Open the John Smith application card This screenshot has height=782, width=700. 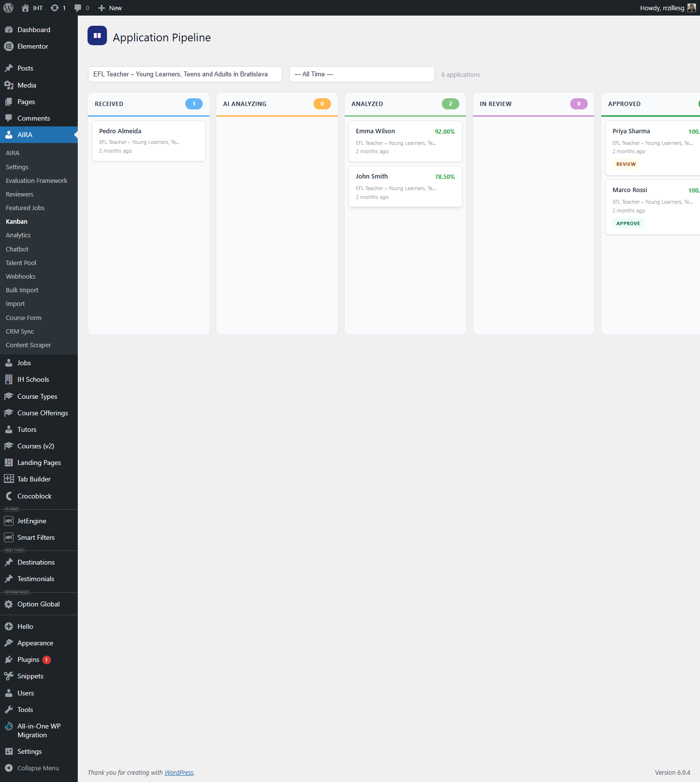tap(405, 186)
